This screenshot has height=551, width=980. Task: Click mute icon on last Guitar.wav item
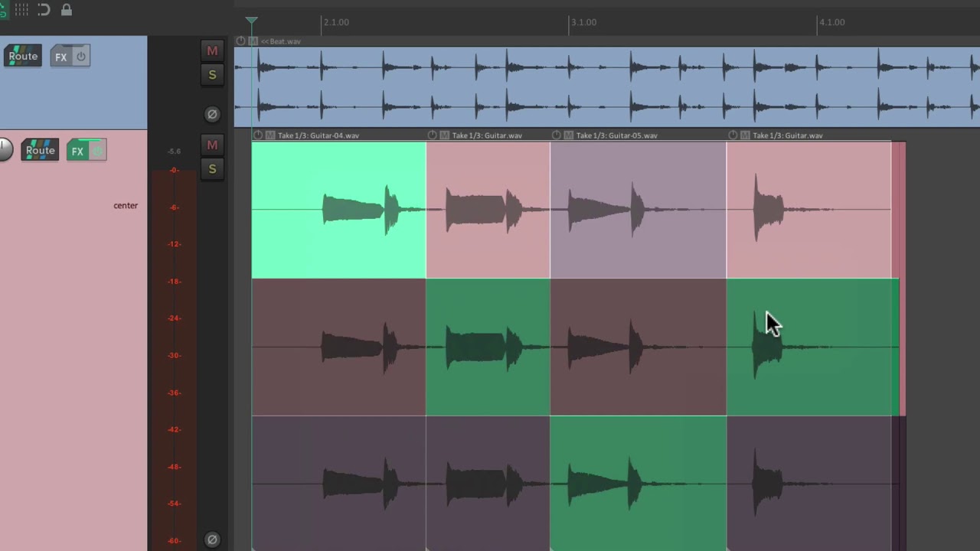point(745,135)
